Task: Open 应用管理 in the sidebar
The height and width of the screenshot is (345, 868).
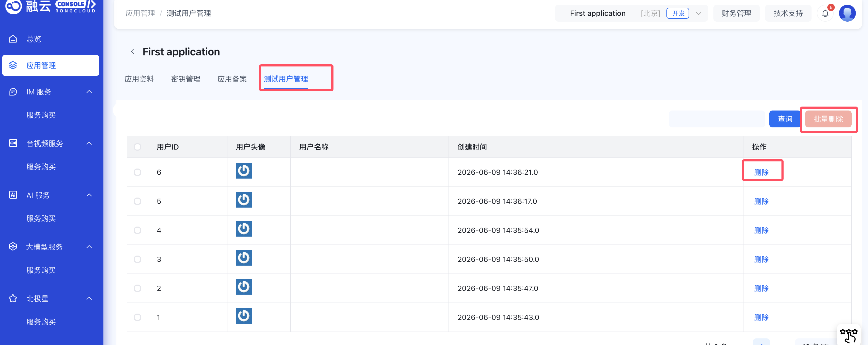Action: [51, 65]
